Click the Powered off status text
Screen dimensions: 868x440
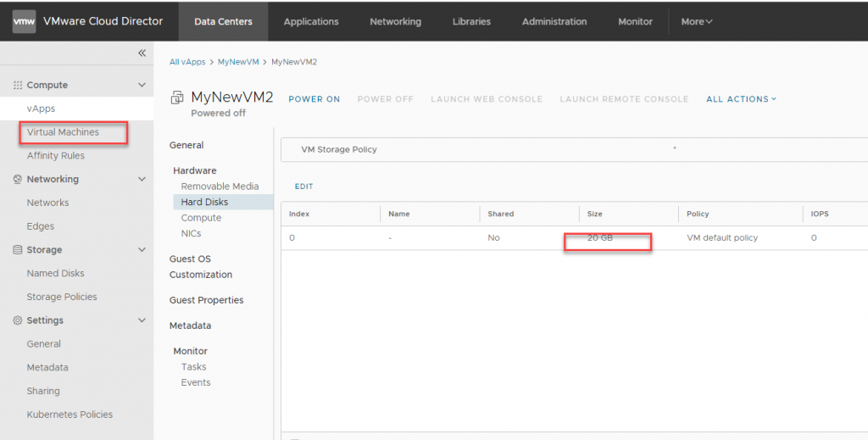[x=218, y=113]
